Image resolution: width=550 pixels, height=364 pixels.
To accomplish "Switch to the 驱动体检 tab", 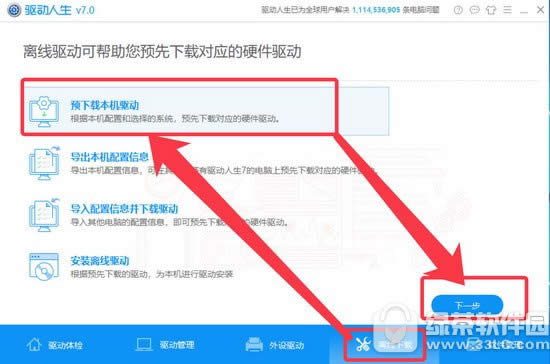I will coord(54,345).
